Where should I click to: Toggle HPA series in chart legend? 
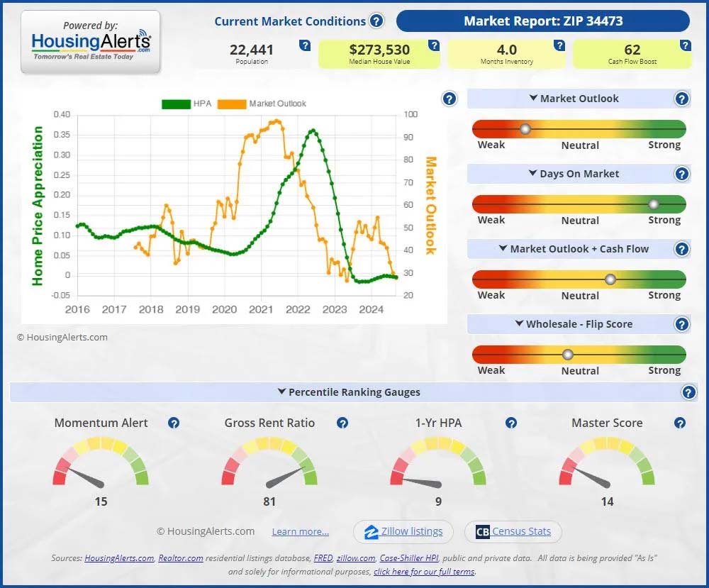pos(186,104)
